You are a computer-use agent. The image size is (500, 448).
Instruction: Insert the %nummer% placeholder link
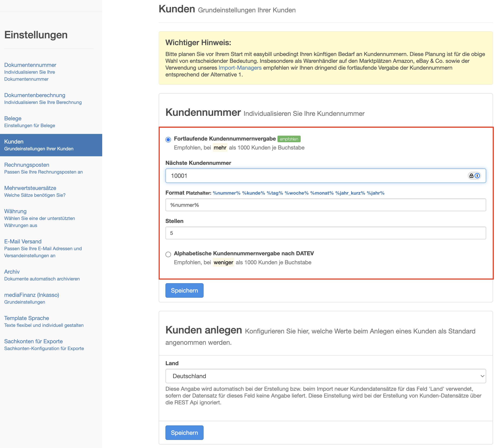coord(227,193)
